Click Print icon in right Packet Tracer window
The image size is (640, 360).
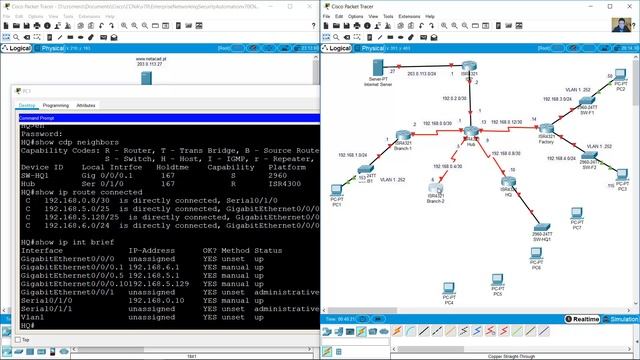357,26
